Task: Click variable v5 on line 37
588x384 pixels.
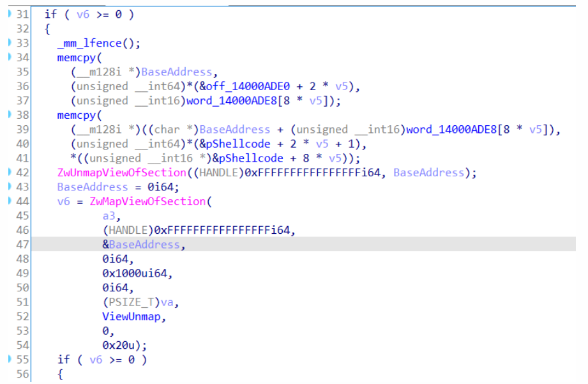Action: [315, 101]
